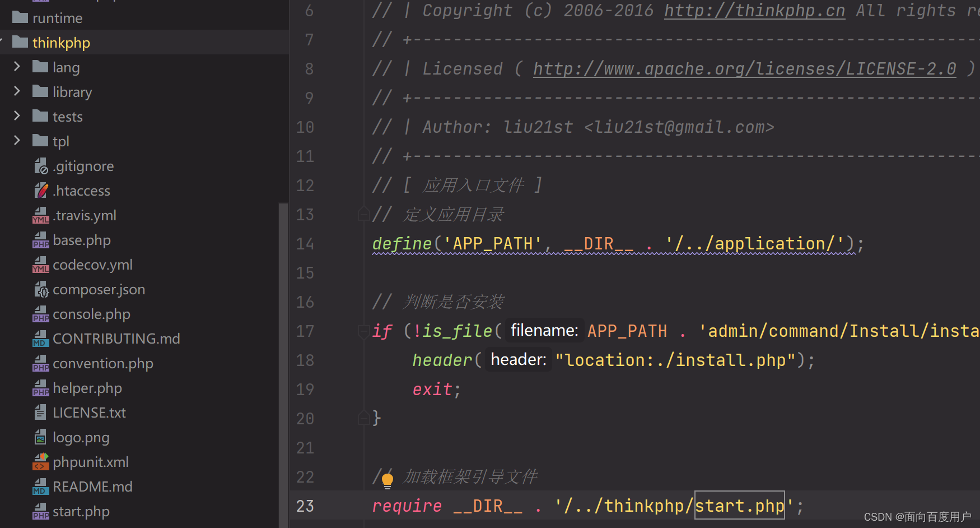Open start.php in the project tree
The height and width of the screenshot is (528, 980).
click(81, 511)
